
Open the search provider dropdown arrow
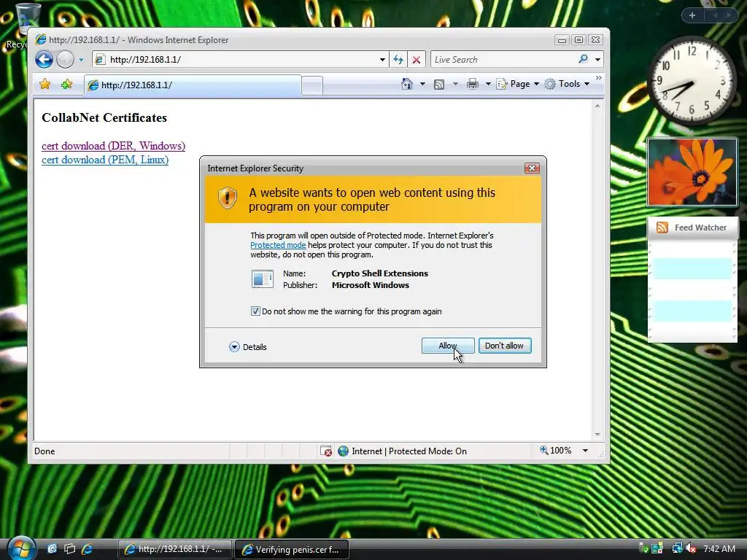597,60
